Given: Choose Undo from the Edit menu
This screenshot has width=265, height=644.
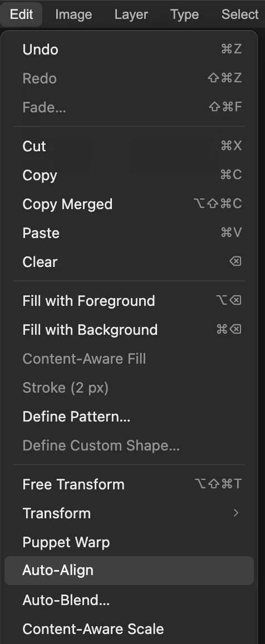Looking at the screenshot, I should tap(129, 49).
